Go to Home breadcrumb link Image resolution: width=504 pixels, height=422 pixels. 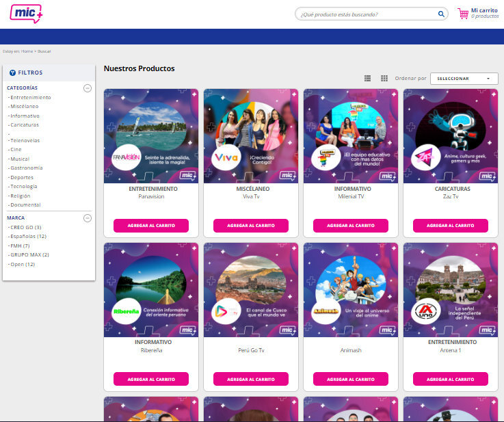click(27, 51)
